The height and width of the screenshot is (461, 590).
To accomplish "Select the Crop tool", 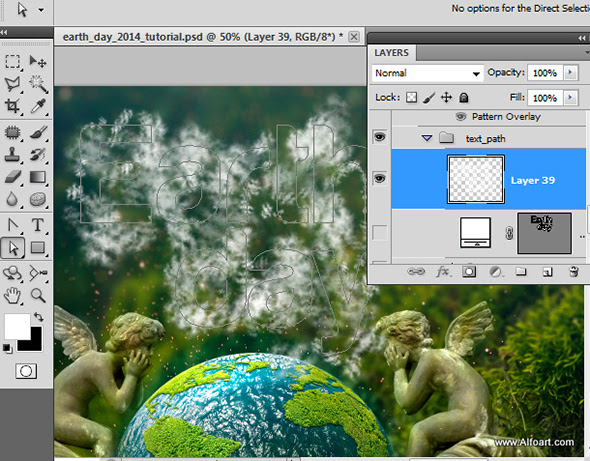I will click(x=12, y=106).
